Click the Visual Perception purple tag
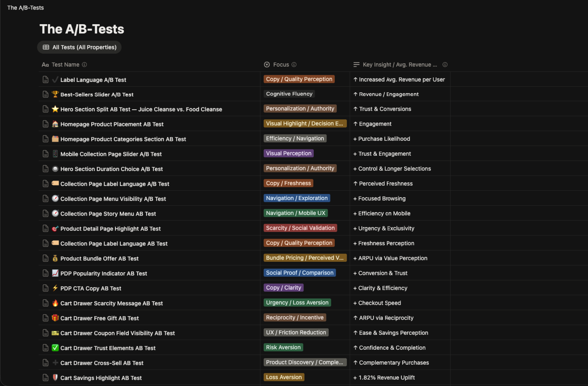Viewport: 588px width, 386px height. (288, 154)
